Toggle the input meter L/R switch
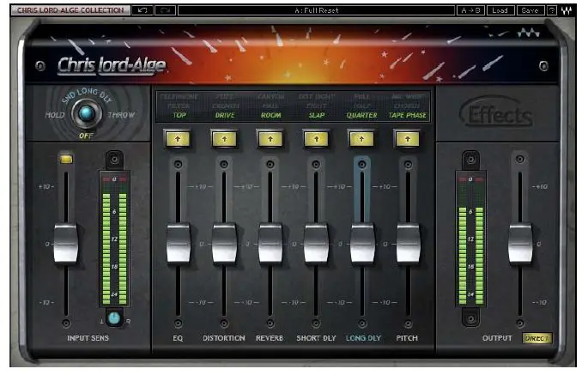Viewport: 588px width, 375px height. 114,318
